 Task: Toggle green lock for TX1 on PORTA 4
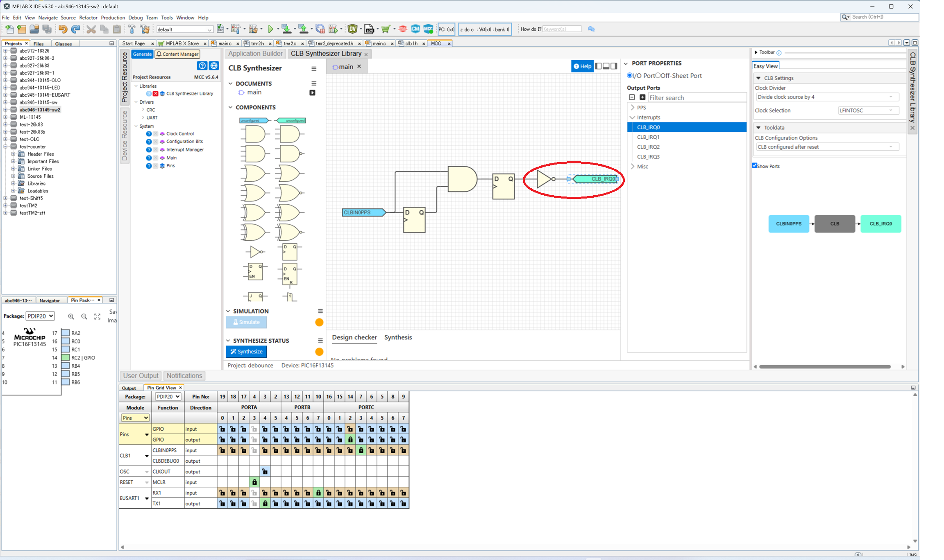(x=265, y=504)
